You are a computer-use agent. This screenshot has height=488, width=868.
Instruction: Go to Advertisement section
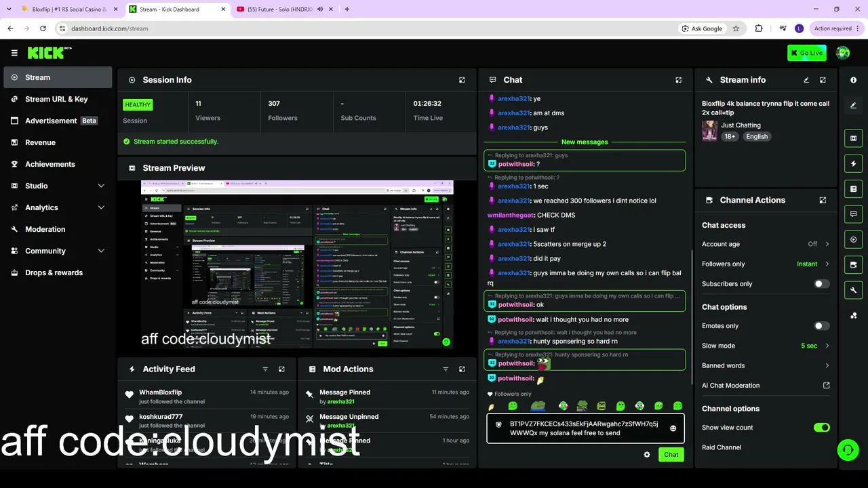58,121
